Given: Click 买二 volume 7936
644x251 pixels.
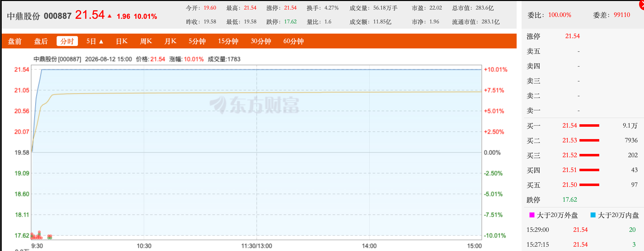Looking at the screenshot, I should 631,140.
